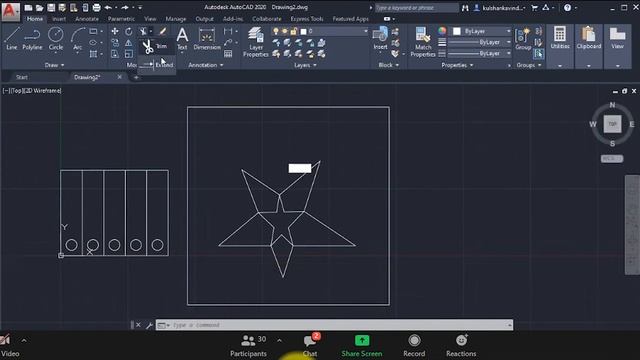Select the Polyline tool
Viewport: 640px width, 360px height.
(32, 39)
